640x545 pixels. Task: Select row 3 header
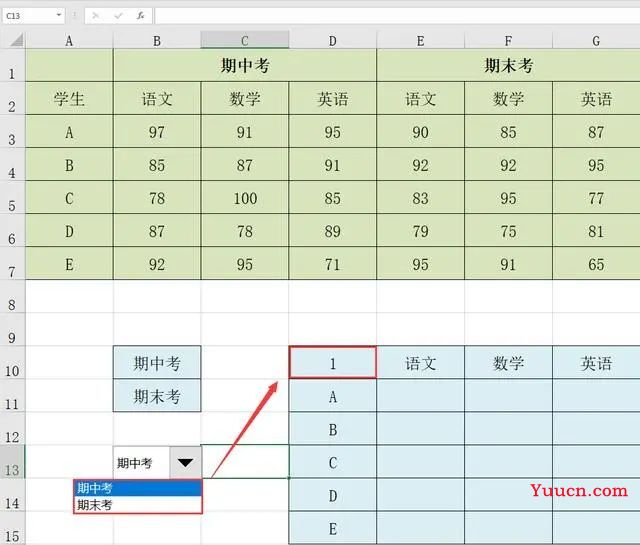click(12, 131)
